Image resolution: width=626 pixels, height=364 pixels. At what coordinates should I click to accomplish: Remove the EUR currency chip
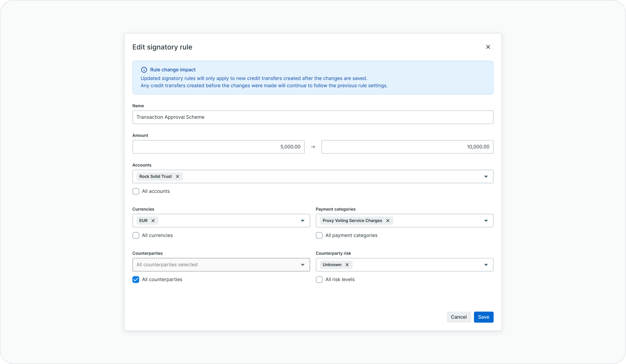pos(153,221)
